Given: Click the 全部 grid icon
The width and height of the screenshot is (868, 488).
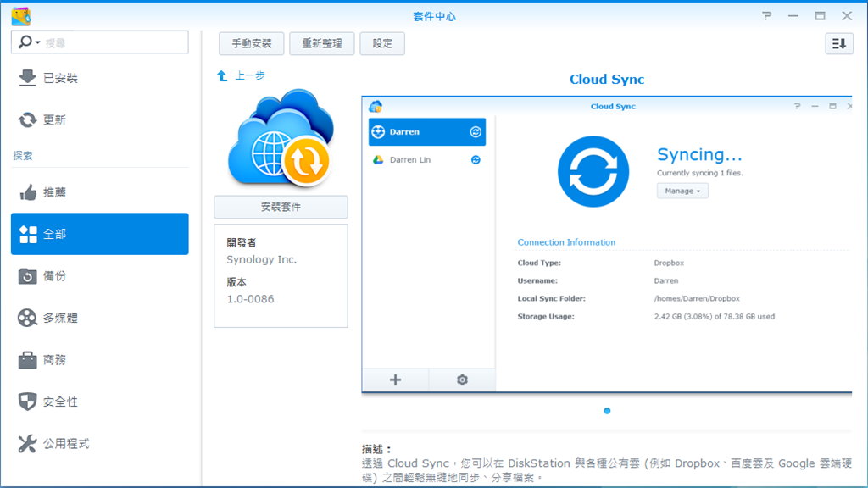Looking at the screenshot, I should [x=28, y=234].
